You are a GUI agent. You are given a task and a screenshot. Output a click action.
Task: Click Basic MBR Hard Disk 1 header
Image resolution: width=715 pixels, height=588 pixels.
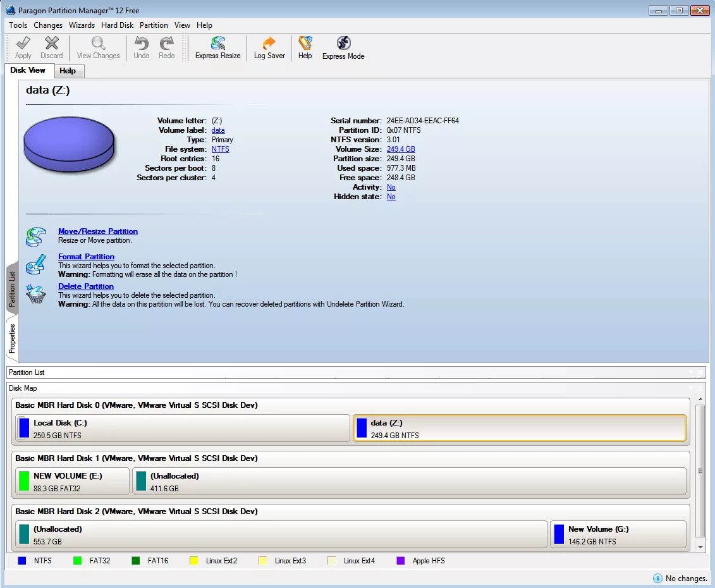click(x=137, y=458)
